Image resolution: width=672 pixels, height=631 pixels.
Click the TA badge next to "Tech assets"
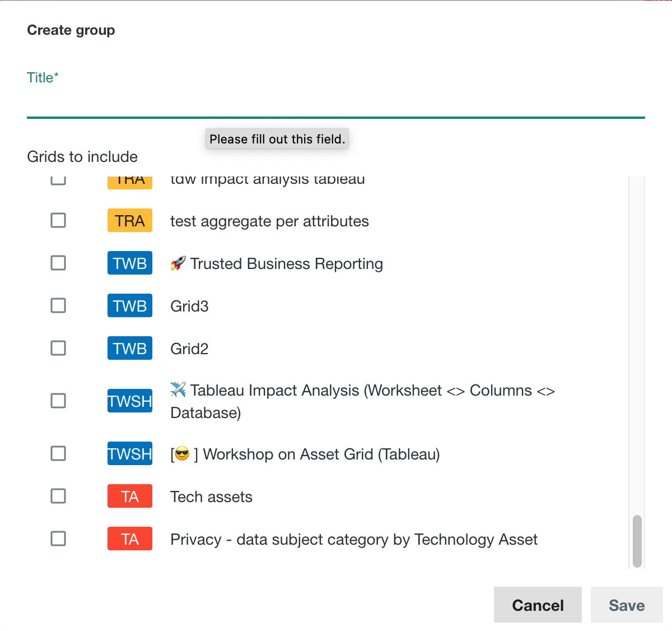point(129,496)
